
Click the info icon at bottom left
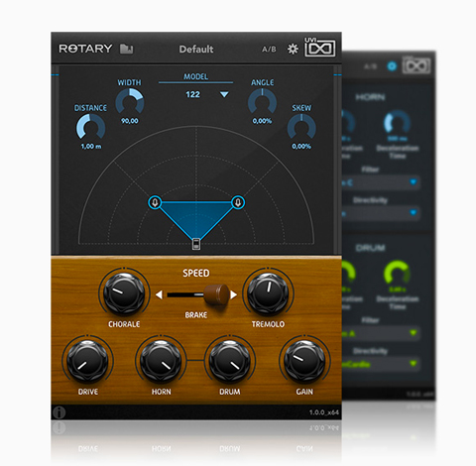coord(59,412)
